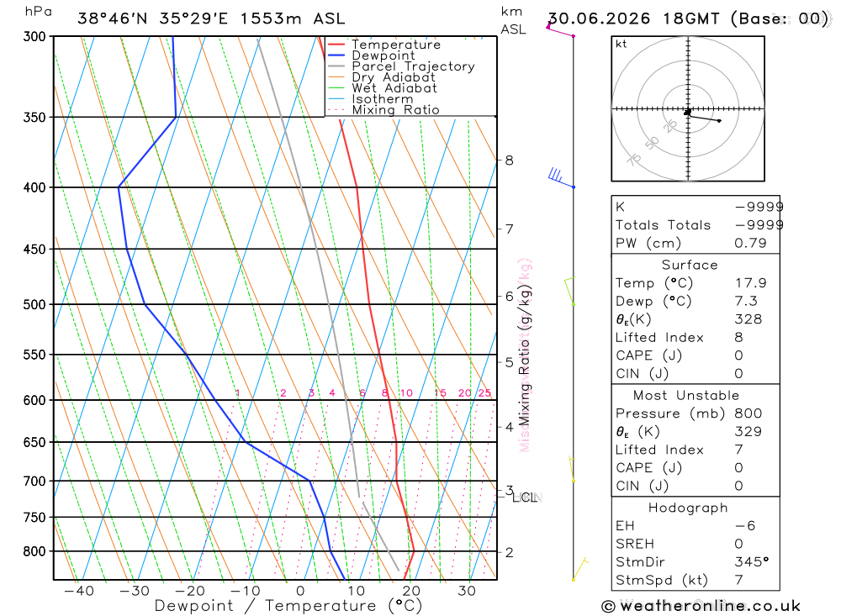Click the '500' hPa pressure axis label

coord(34,304)
